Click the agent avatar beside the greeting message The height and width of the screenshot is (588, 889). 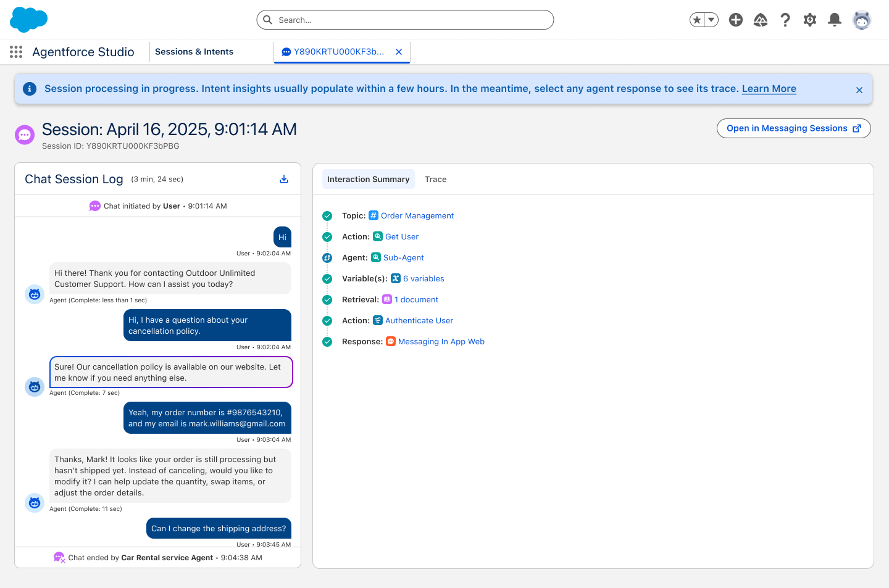click(35, 294)
